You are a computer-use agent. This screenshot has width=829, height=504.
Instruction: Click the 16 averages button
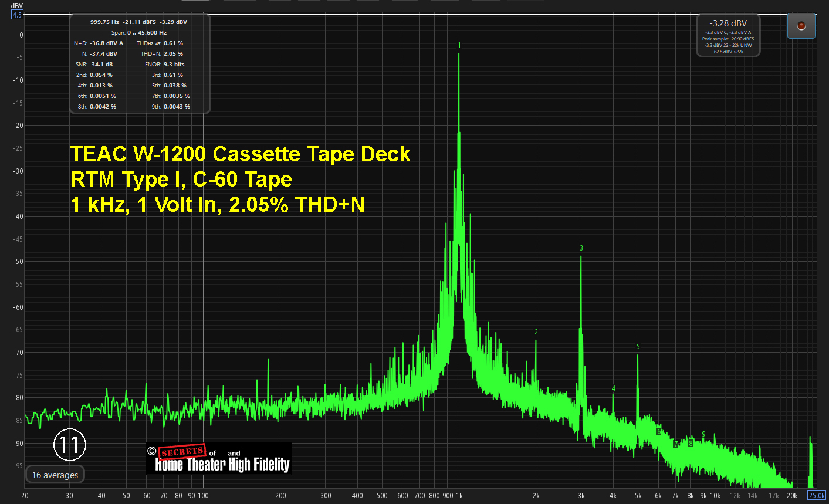55,475
